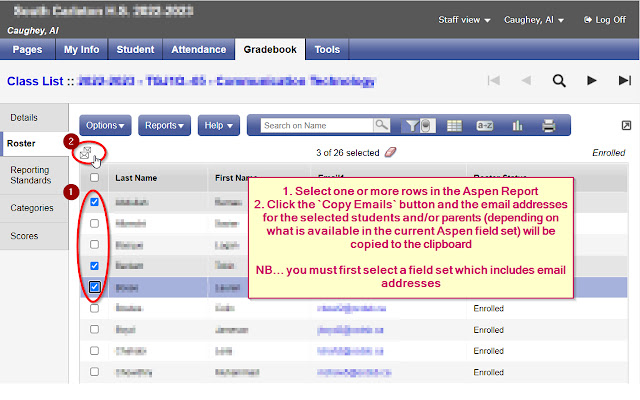Screen dimensions: 640x400
Task: Switch to the Student tab
Action: 135,49
